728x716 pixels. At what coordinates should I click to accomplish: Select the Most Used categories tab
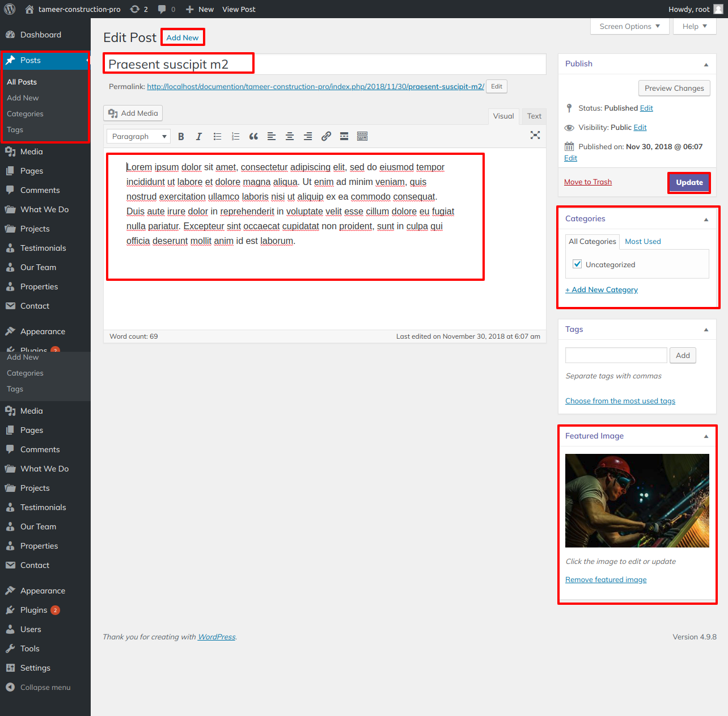pyautogui.click(x=643, y=242)
